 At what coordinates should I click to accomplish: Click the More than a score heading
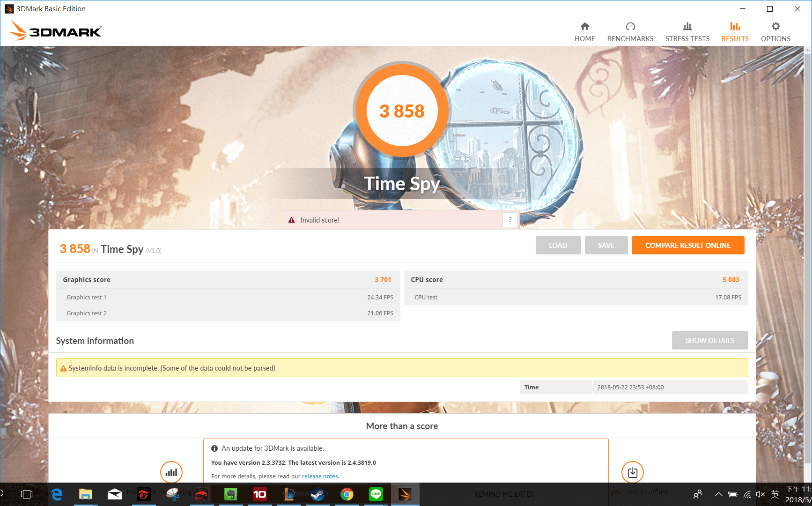point(402,426)
